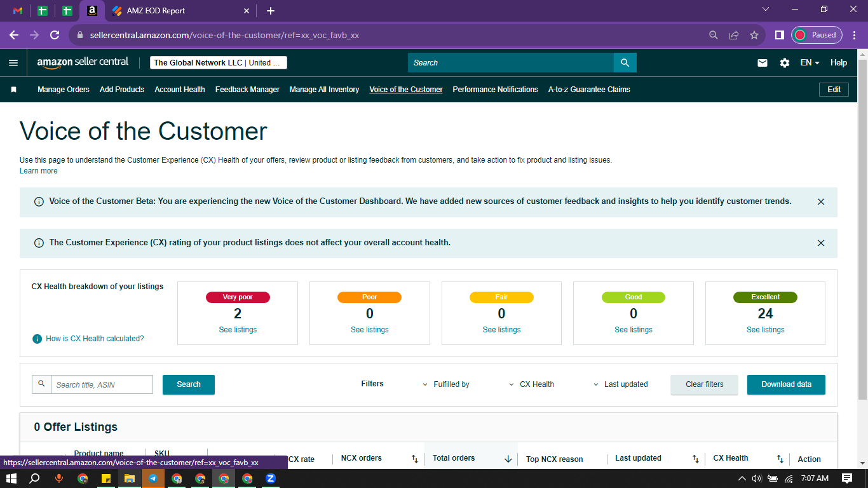This screenshot has height=488, width=868.
Task: Click the Download data button
Action: (786, 384)
